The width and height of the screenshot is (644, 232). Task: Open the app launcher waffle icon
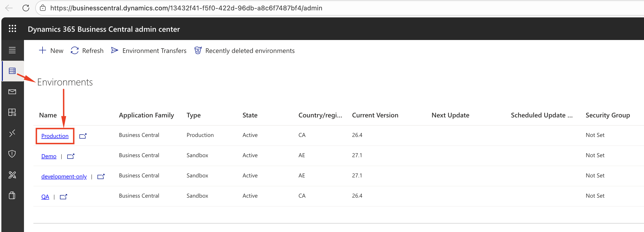click(x=12, y=28)
